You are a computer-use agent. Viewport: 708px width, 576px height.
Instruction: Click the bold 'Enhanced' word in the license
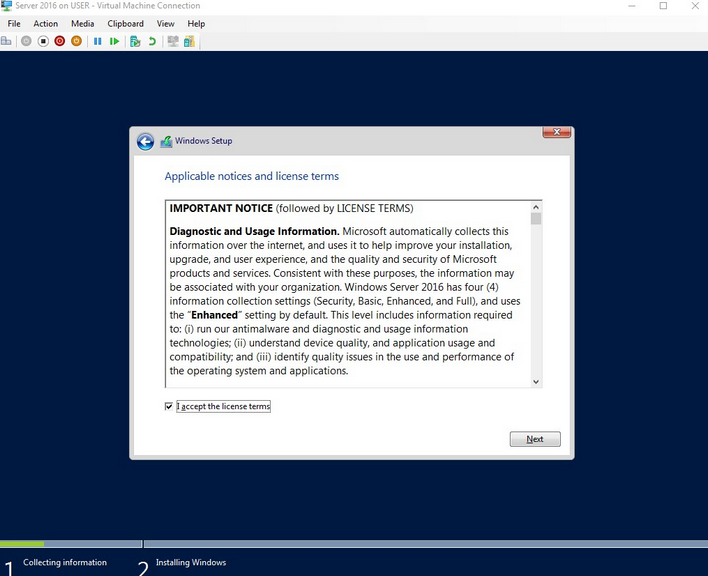214,315
